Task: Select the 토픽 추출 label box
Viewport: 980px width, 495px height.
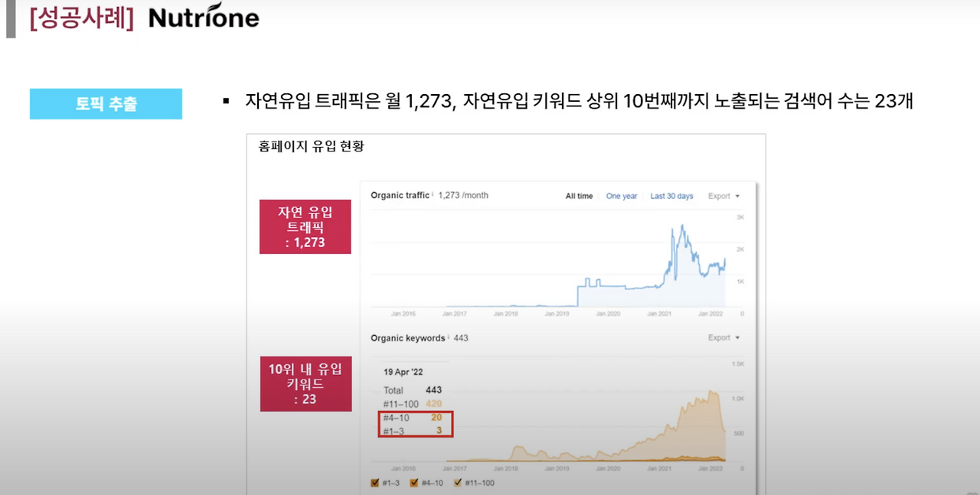Action: pos(106,104)
